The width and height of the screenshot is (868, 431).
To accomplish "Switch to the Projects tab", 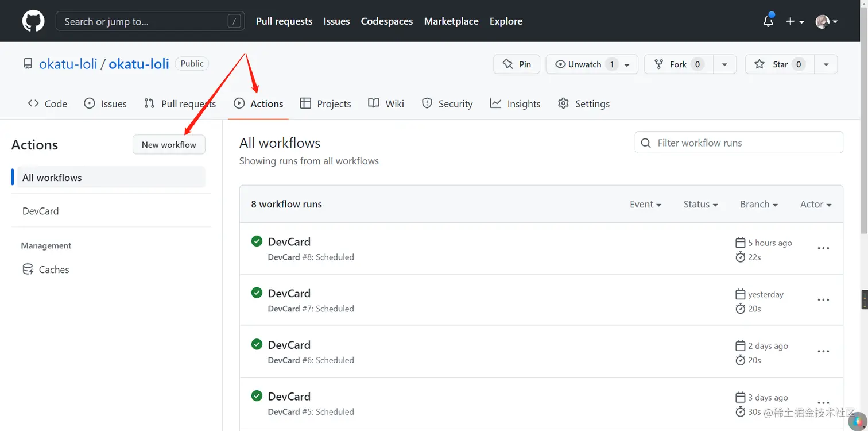I will pyautogui.click(x=325, y=103).
